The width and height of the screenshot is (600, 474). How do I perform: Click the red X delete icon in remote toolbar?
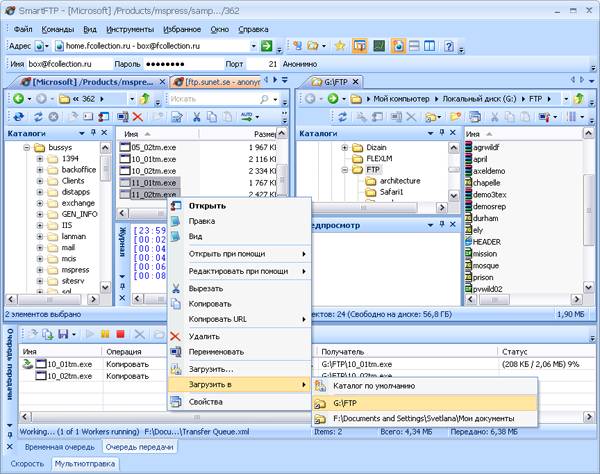click(x=138, y=117)
